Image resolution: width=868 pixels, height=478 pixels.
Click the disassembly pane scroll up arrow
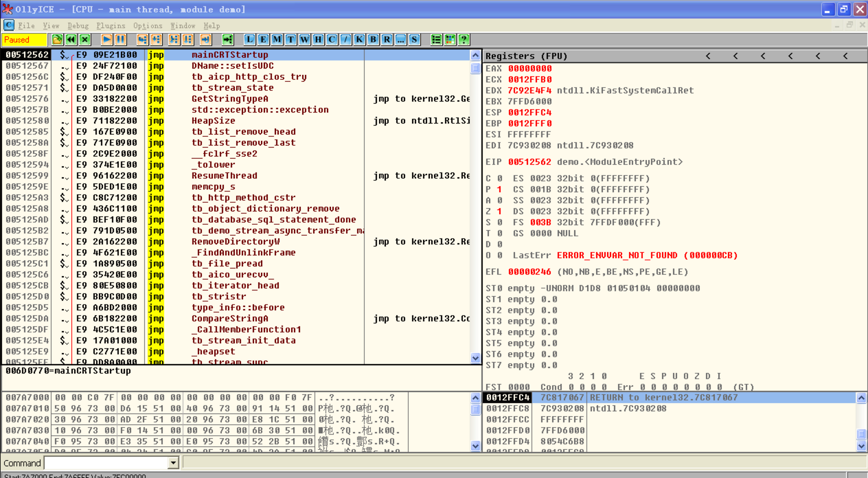coord(476,55)
